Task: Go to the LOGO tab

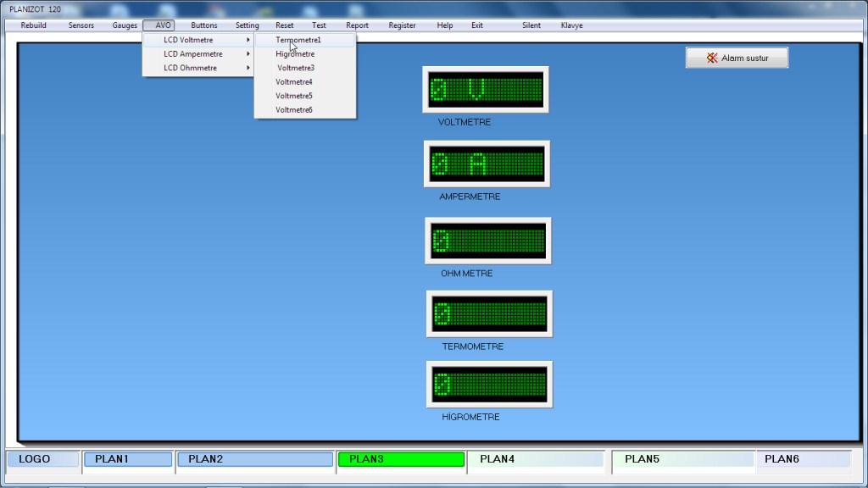Action: pos(43,459)
